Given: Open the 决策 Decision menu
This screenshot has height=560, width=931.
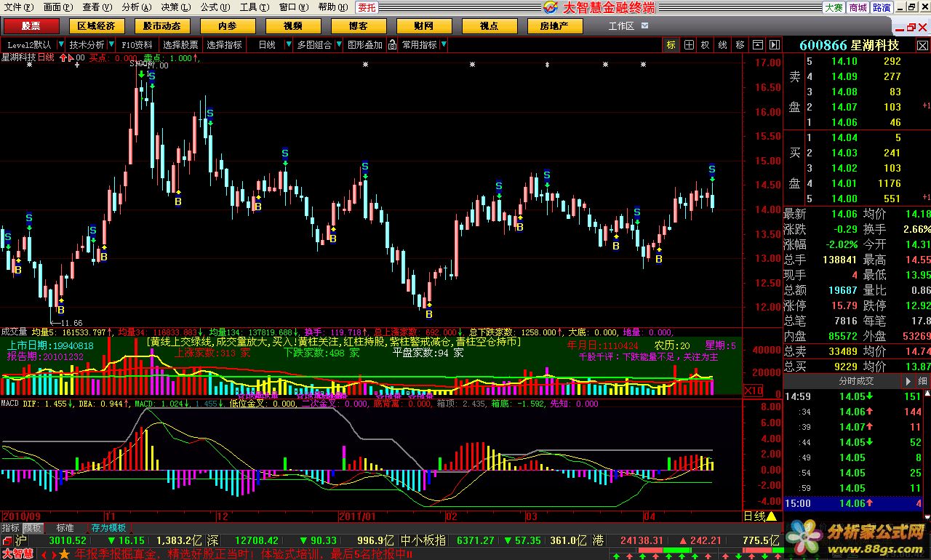Looking at the screenshot, I should pyautogui.click(x=175, y=7).
